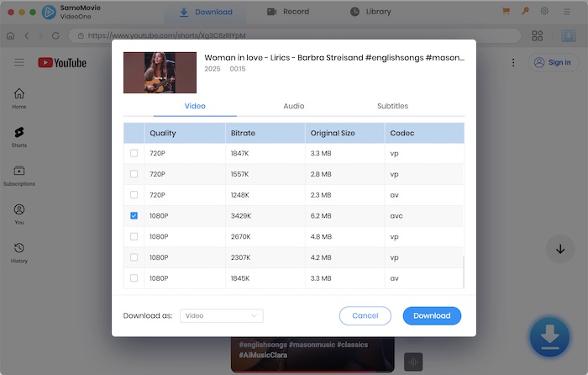Open the settings gear icon

544,11
